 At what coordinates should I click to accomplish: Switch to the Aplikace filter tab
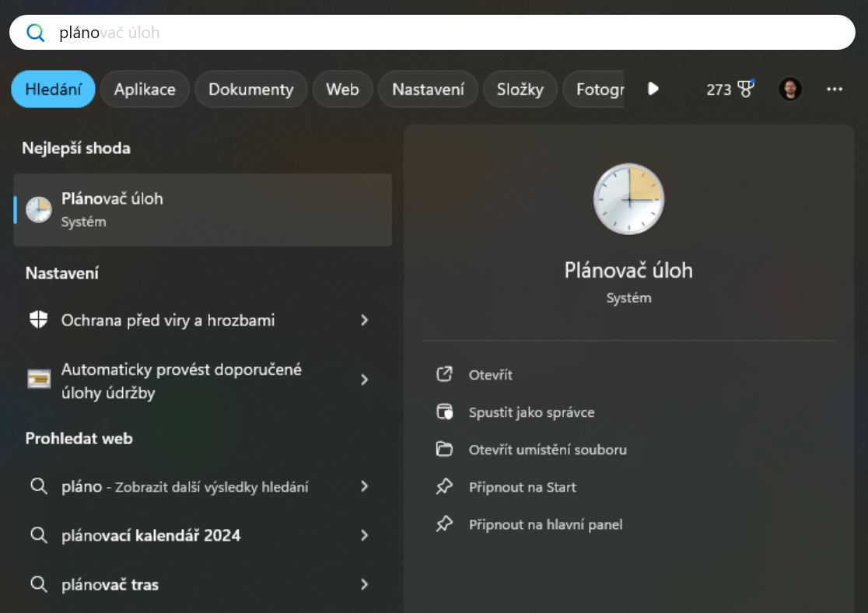(145, 89)
